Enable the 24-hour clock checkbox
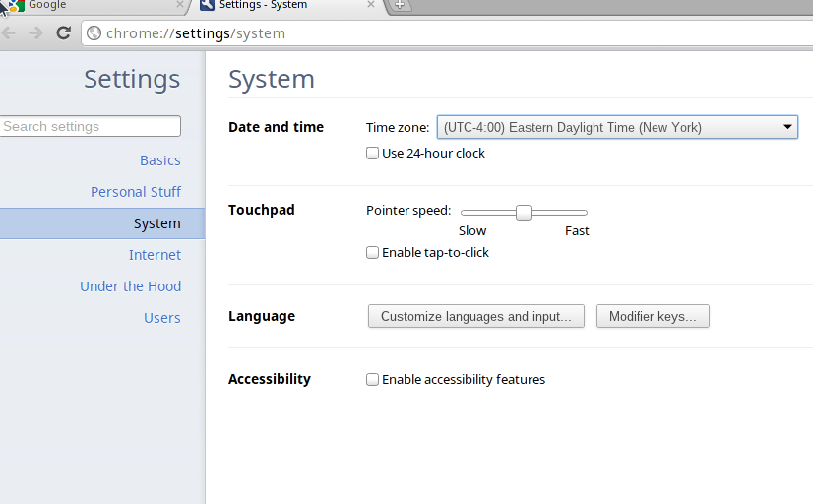 pos(372,154)
